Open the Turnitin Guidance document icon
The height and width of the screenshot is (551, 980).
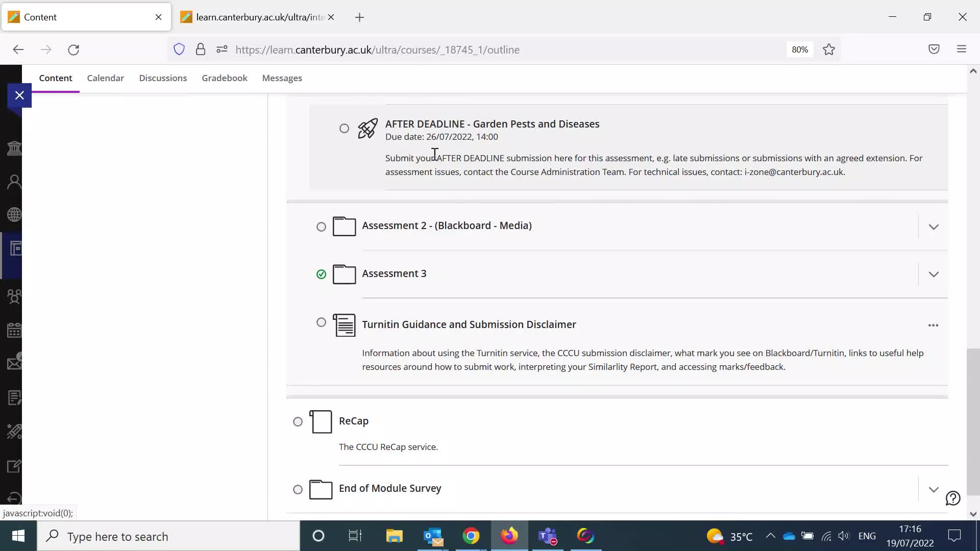point(345,325)
